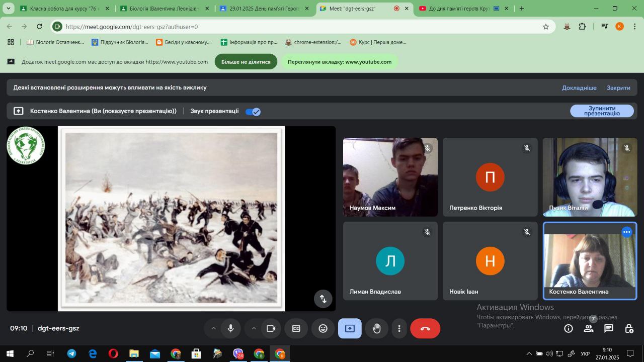Select Новік Іван participant tile

pyautogui.click(x=490, y=261)
